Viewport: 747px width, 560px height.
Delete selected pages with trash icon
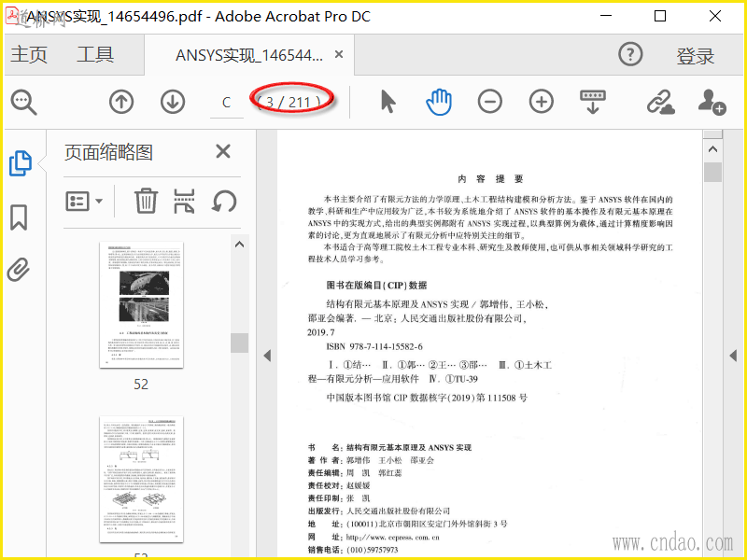coord(146,201)
